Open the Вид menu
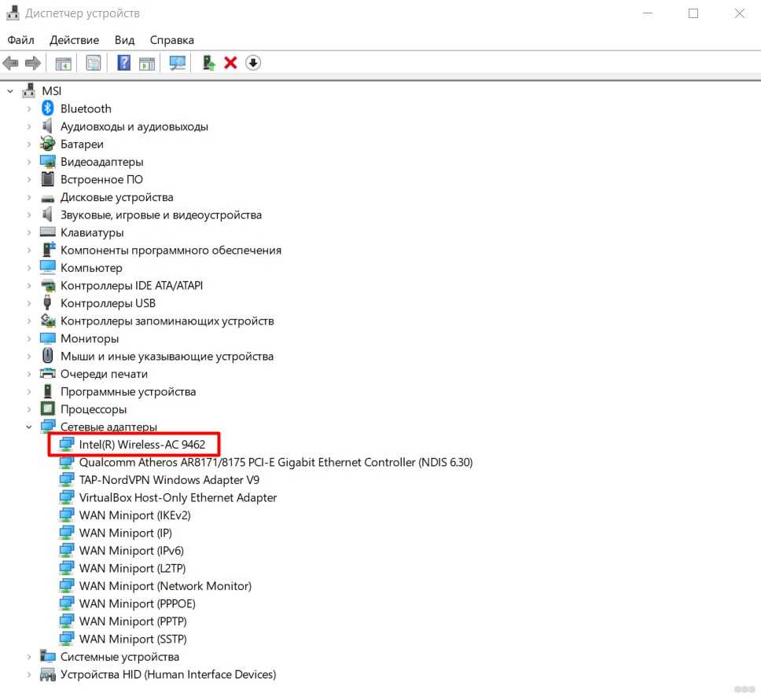Viewport: 761px width, 700px height. [124, 40]
